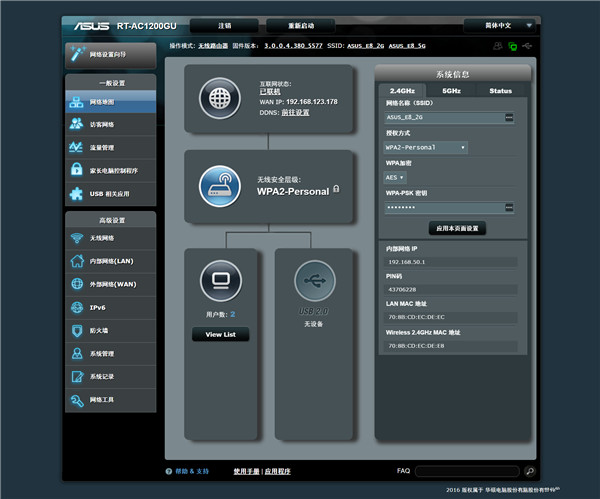Click the 应用本页面设置 apply button
Viewport: 600px width, 499px height.
click(x=457, y=228)
